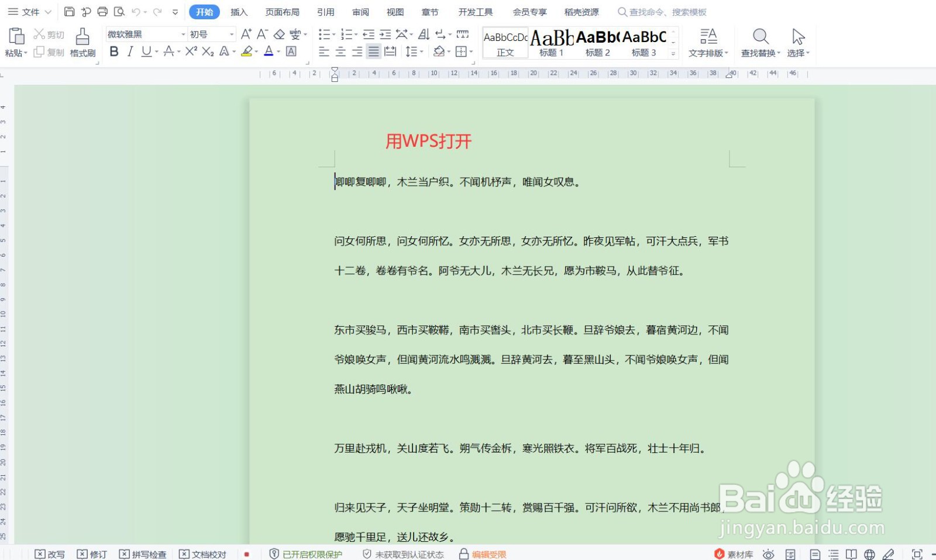Apply Subscript X₂ formatting
Image resolution: width=936 pixels, height=560 pixels.
coord(208,51)
